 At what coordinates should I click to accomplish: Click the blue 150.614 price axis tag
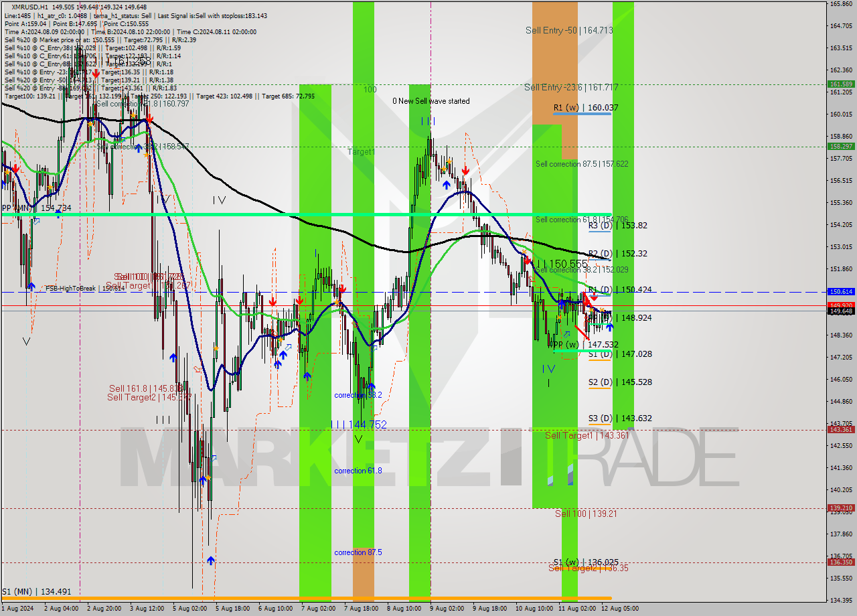841,292
